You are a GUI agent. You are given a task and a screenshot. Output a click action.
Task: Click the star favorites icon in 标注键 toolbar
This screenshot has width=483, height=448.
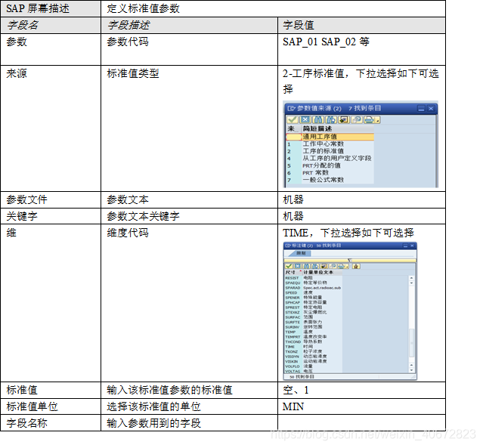356,267
